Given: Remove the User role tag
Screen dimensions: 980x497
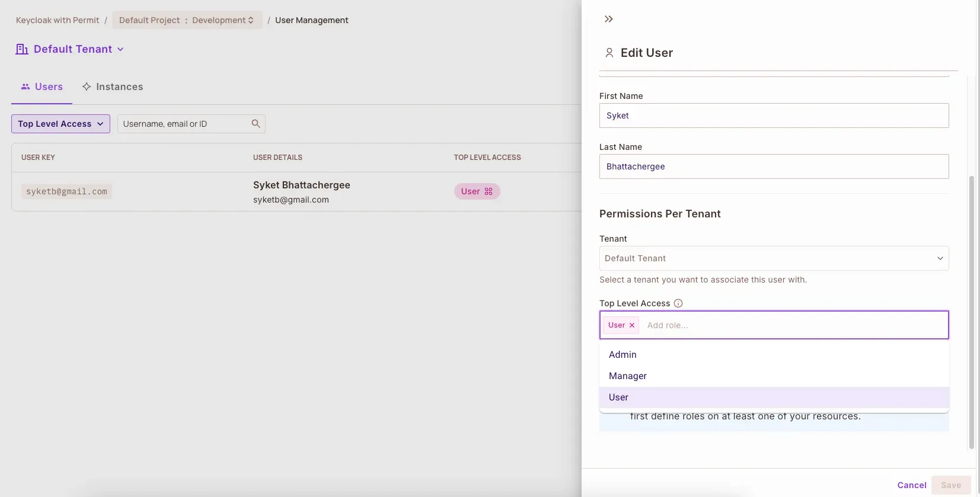Looking at the screenshot, I should [x=632, y=325].
